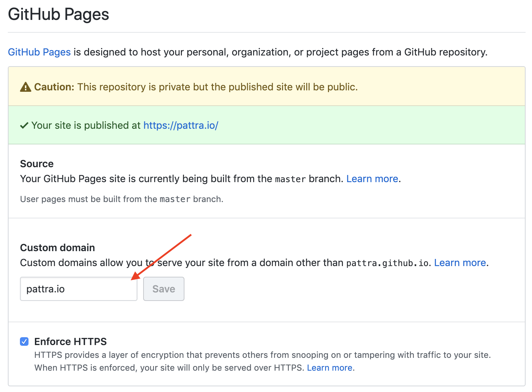Image resolution: width=532 pixels, height=392 pixels.
Task: Visit the published site https://pattra.io/
Action: pos(181,126)
